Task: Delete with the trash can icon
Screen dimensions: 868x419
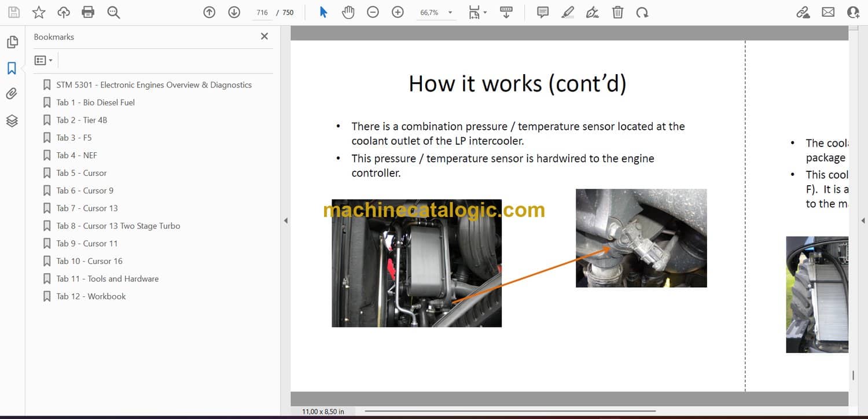Action: [617, 12]
